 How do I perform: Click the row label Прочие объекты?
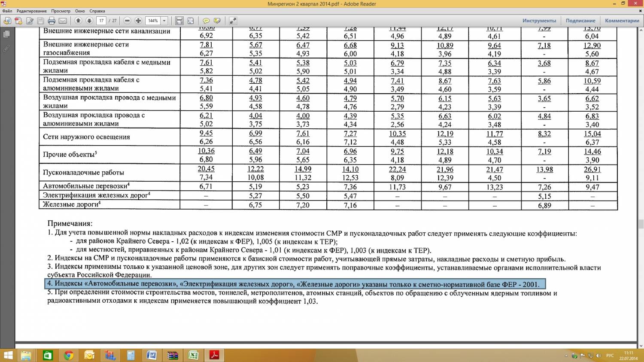click(70, 154)
